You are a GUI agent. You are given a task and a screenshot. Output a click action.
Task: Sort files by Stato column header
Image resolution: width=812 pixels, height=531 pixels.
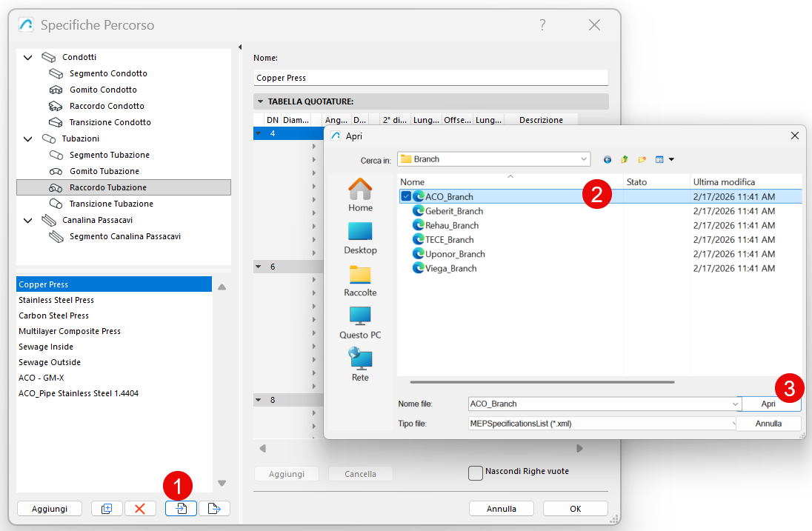pos(656,181)
